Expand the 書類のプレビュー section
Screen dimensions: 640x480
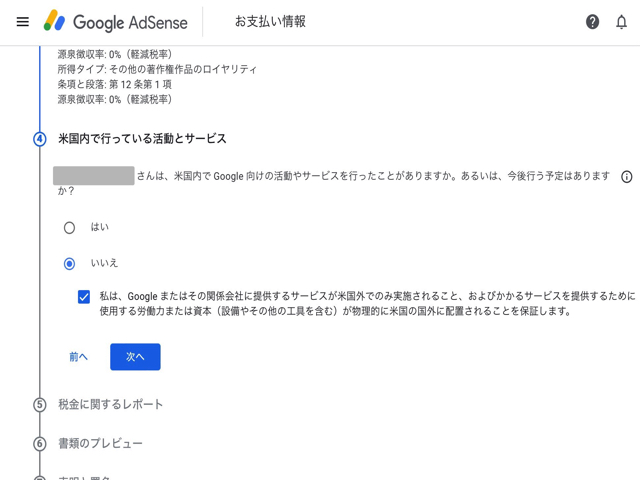click(100, 444)
